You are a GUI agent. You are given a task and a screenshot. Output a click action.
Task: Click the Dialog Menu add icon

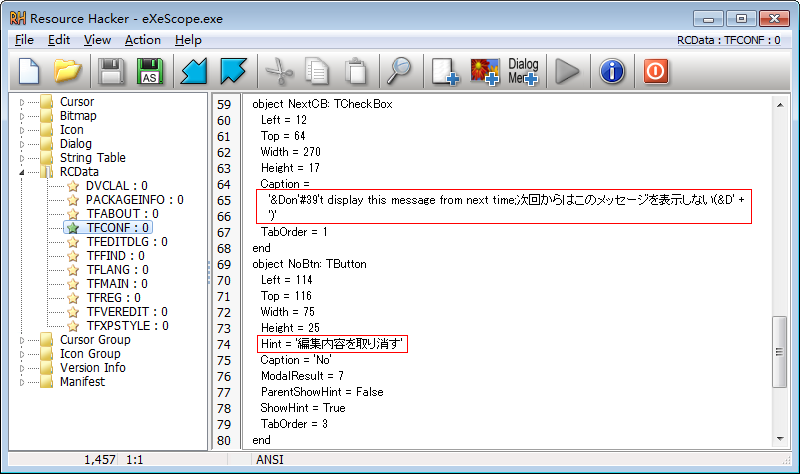point(523,71)
